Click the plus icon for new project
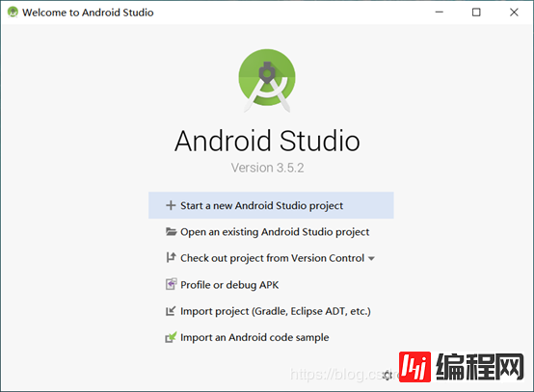534x392 pixels. coord(171,205)
